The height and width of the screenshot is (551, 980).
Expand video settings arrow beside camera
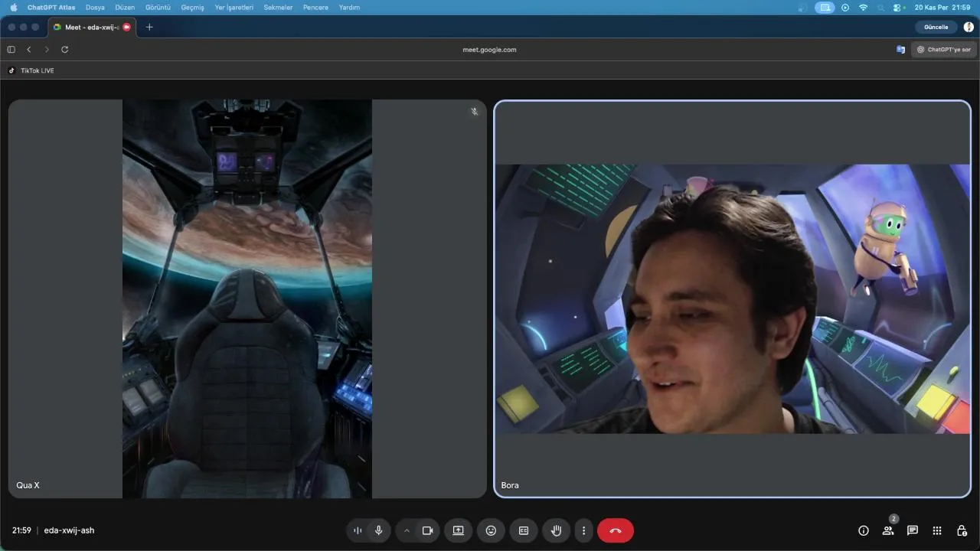coord(407,530)
